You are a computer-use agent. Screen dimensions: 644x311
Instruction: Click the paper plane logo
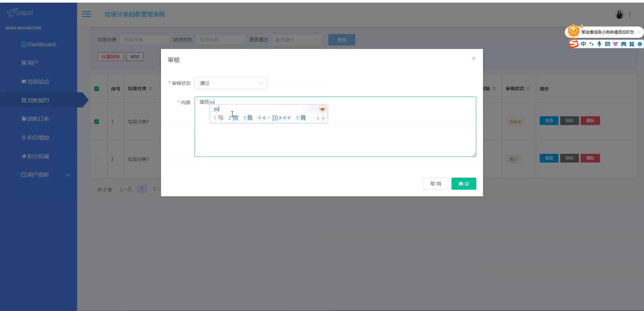point(20,12)
